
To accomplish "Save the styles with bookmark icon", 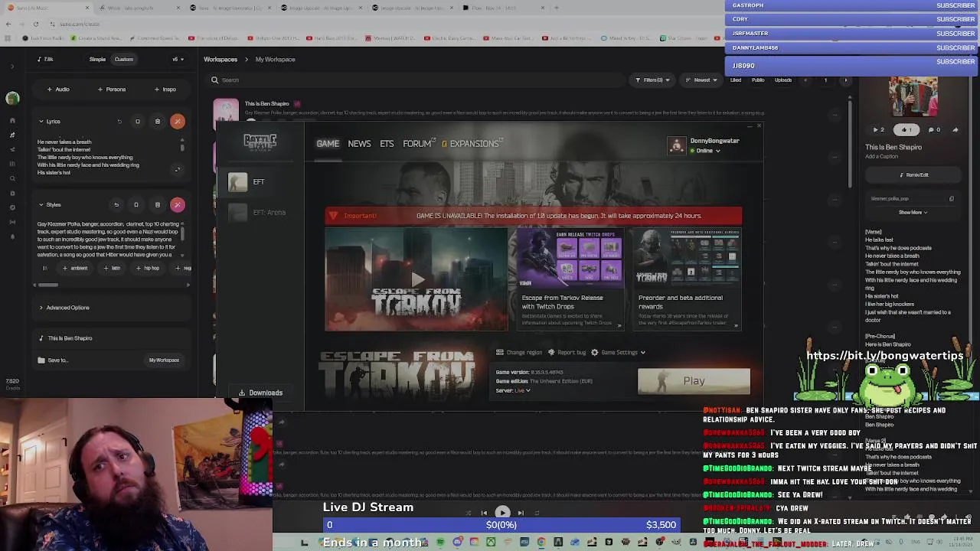I will pos(136,205).
